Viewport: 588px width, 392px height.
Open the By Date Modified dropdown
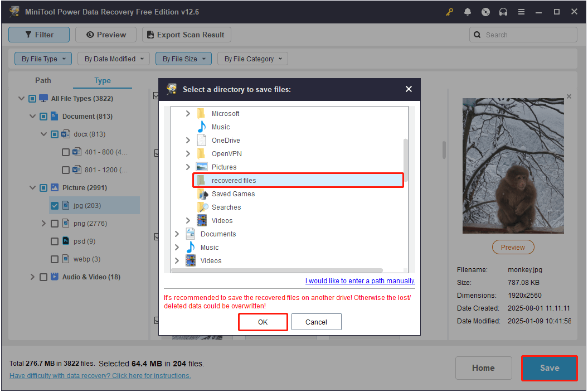(113, 59)
